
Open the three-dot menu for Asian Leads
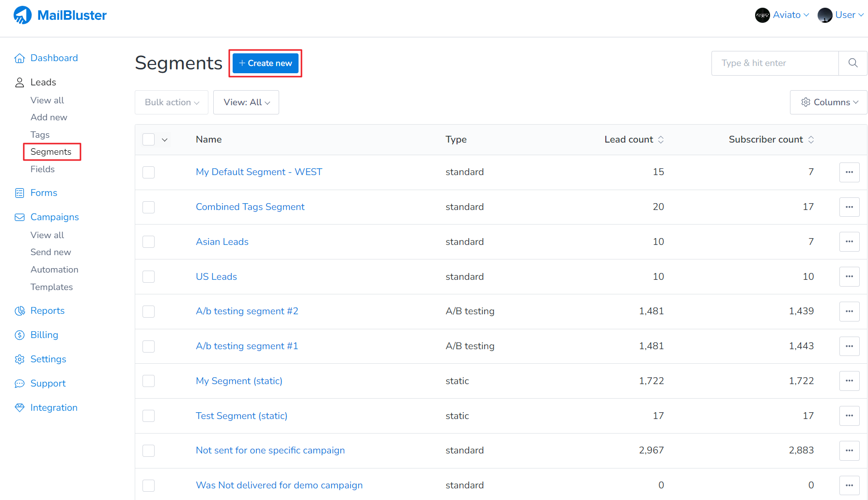849,242
